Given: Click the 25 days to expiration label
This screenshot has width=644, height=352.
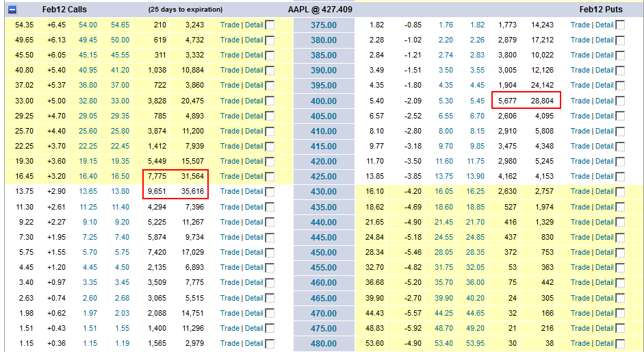Looking at the screenshot, I should (x=185, y=9).
